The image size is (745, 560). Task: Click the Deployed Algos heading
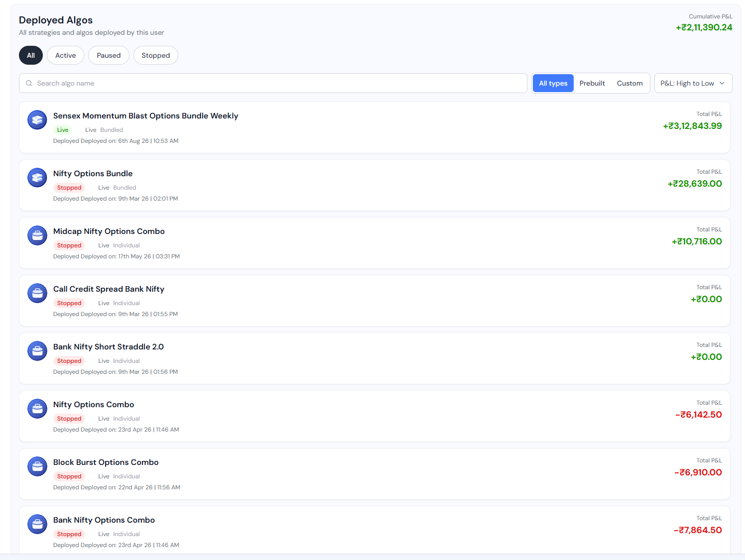click(56, 20)
